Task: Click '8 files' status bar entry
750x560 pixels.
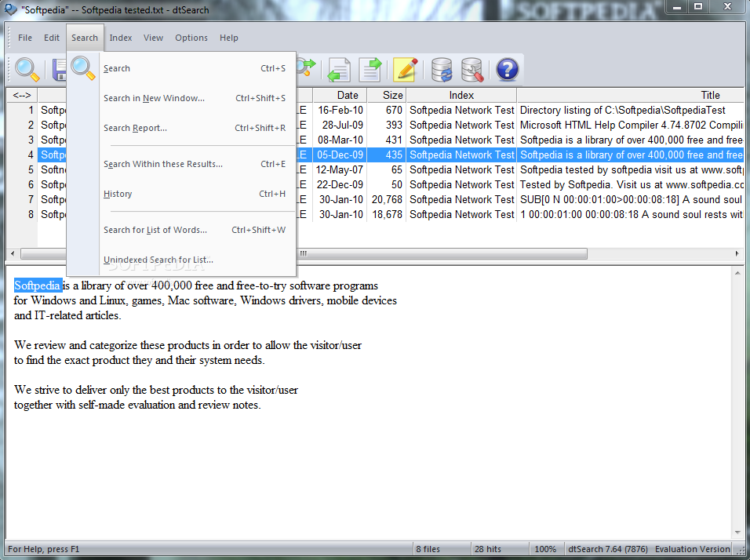Action: 428,549
